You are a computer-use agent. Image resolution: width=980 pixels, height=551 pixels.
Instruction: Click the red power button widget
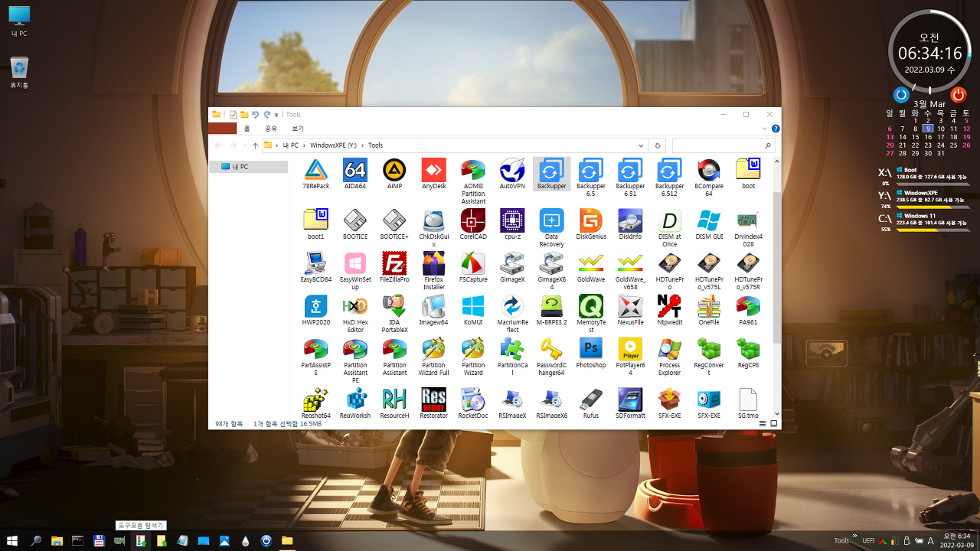pyautogui.click(x=958, y=95)
